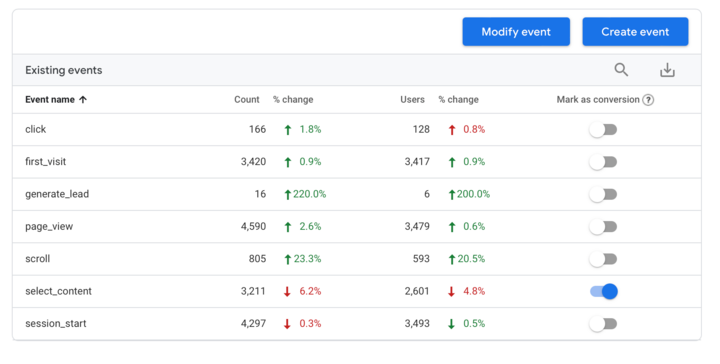This screenshot has width=720, height=364.
Task: Open the search events magnifier icon
Action: (x=621, y=70)
